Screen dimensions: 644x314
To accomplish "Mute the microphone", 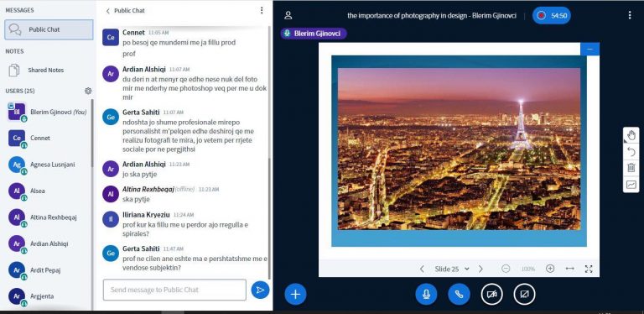I will pos(426,295).
